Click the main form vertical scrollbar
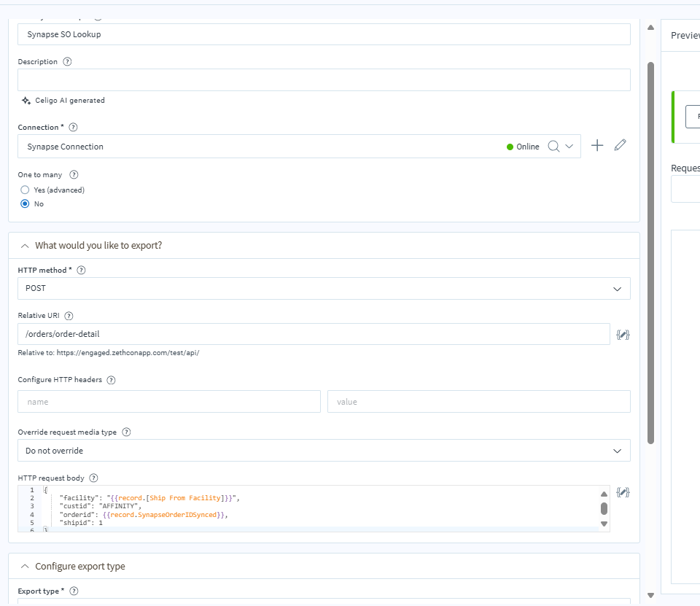The width and height of the screenshot is (700, 606). pos(650,252)
